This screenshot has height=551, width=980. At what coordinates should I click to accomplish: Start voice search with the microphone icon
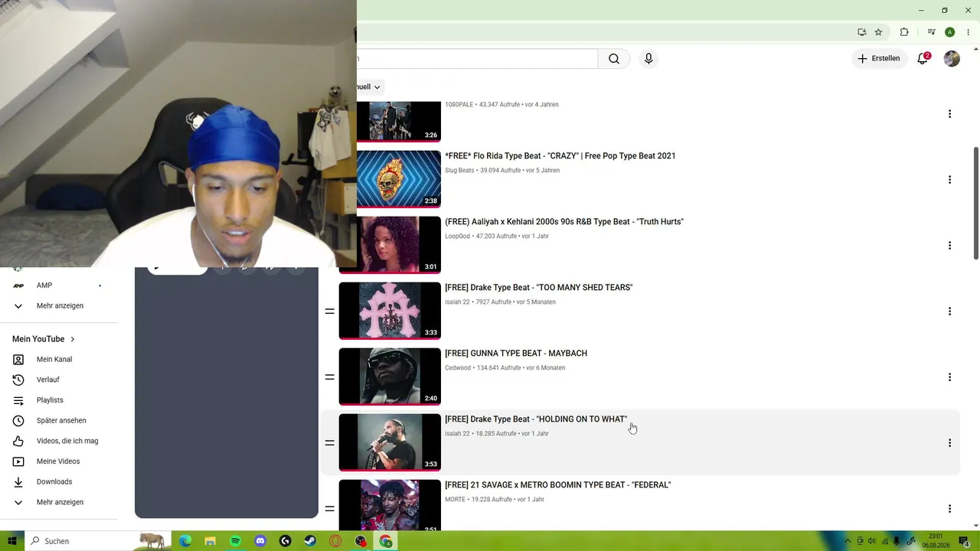648,59
